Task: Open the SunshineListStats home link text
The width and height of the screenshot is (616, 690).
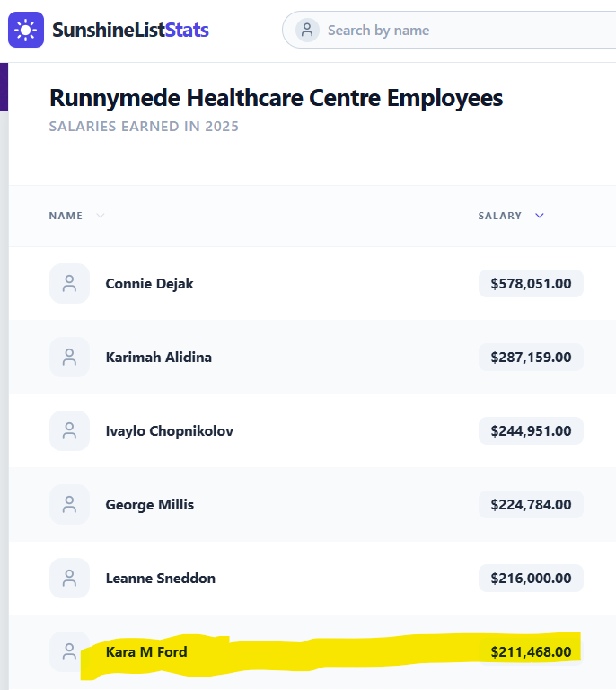Action: tap(130, 30)
